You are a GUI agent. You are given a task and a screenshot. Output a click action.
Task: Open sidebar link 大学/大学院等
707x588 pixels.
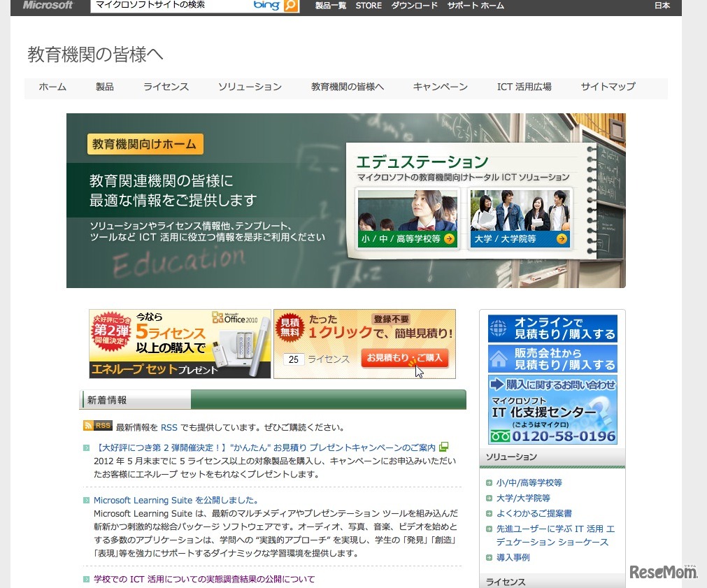coord(523,499)
